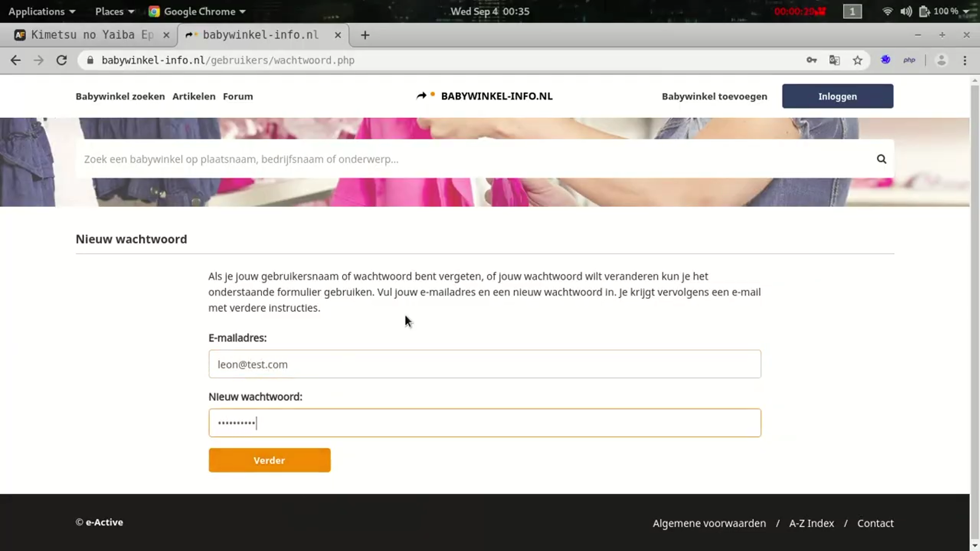The height and width of the screenshot is (551, 980).
Task: Open the Babywinkel toevoegen link
Action: point(714,97)
